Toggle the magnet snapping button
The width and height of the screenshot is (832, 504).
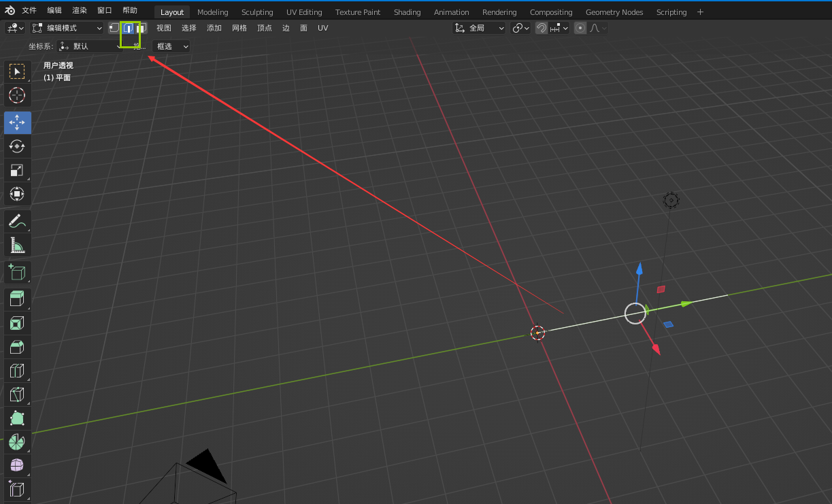tap(542, 28)
